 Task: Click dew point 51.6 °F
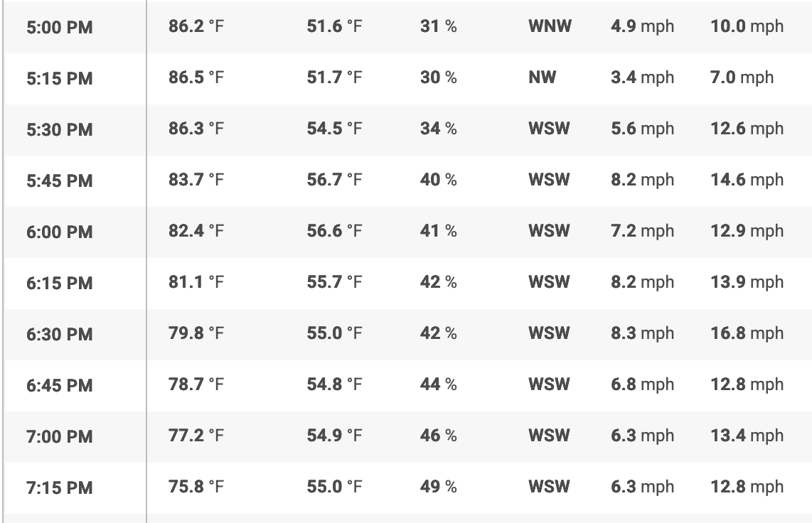[334, 26]
